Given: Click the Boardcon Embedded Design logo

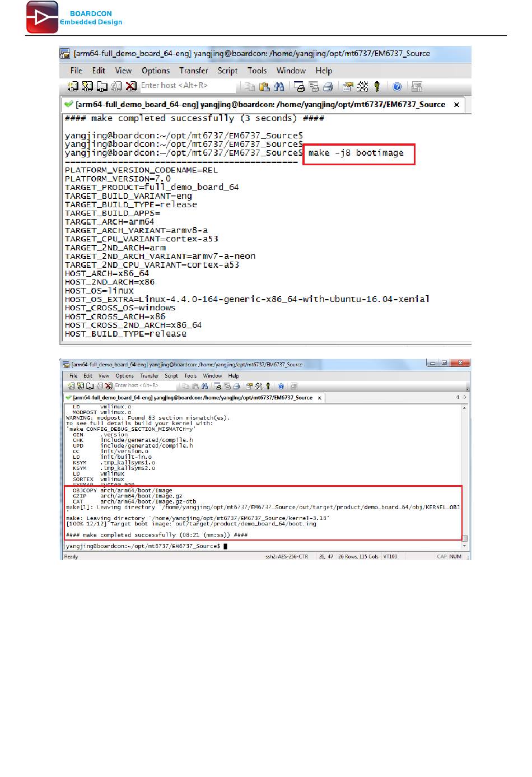Looking at the screenshot, I should [x=74, y=17].
